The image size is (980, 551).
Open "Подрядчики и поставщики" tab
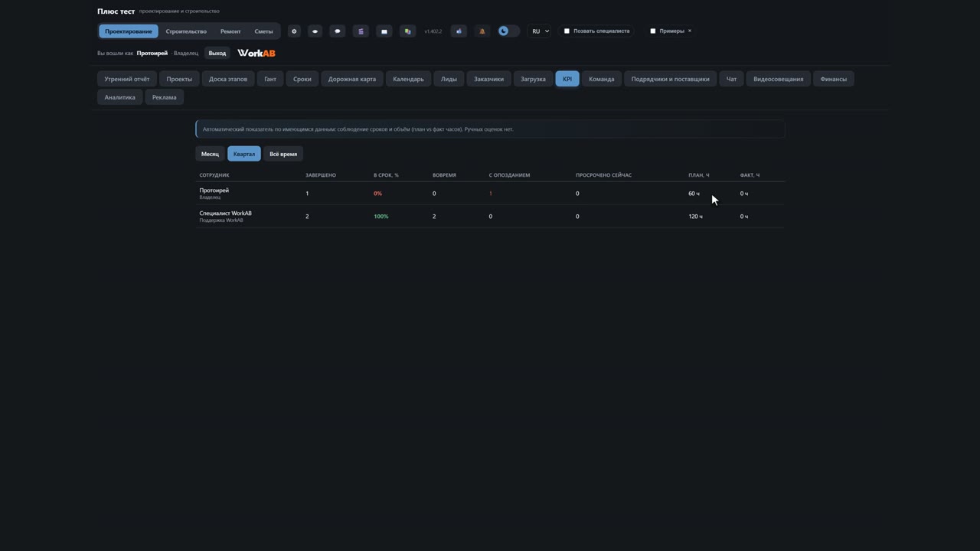point(670,79)
